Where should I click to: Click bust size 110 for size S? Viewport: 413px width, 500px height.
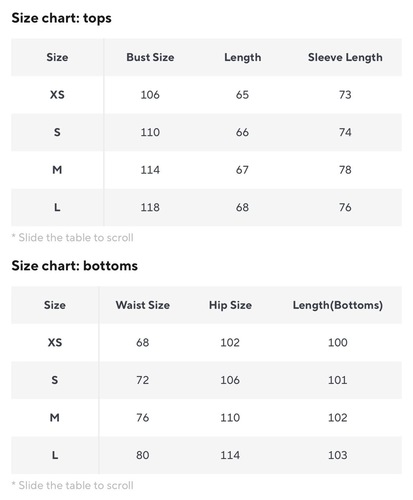[150, 132]
